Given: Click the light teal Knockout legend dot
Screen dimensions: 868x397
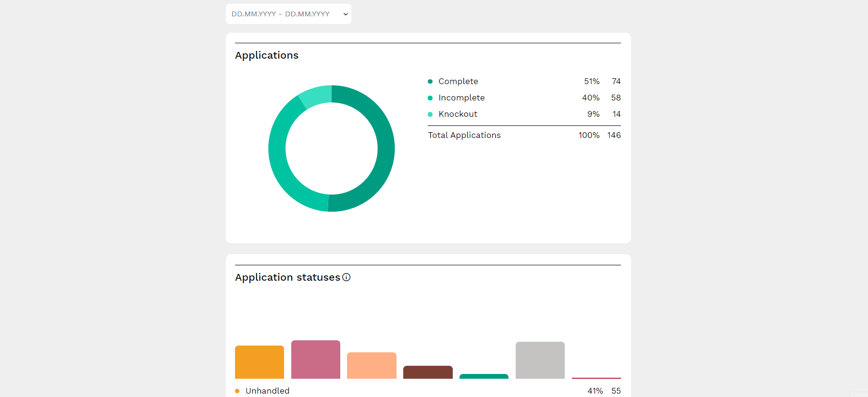Looking at the screenshot, I should pos(430,114).
